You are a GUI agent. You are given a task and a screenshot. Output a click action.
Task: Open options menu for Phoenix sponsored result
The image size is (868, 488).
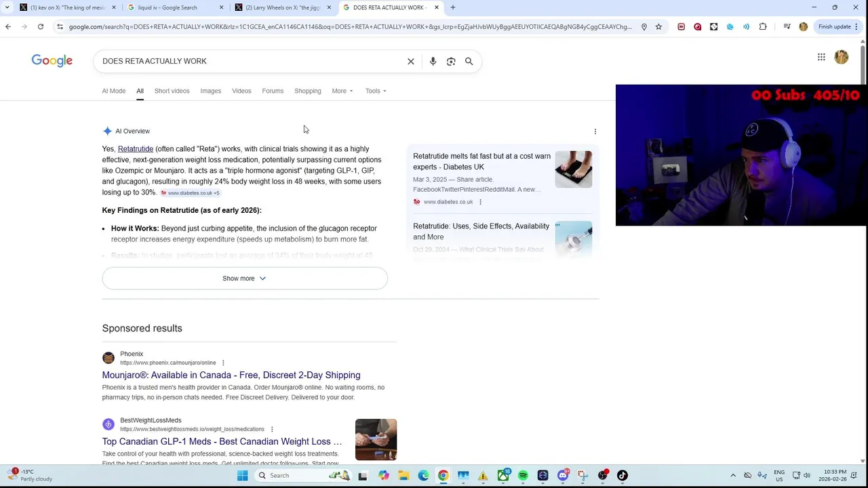222,363
